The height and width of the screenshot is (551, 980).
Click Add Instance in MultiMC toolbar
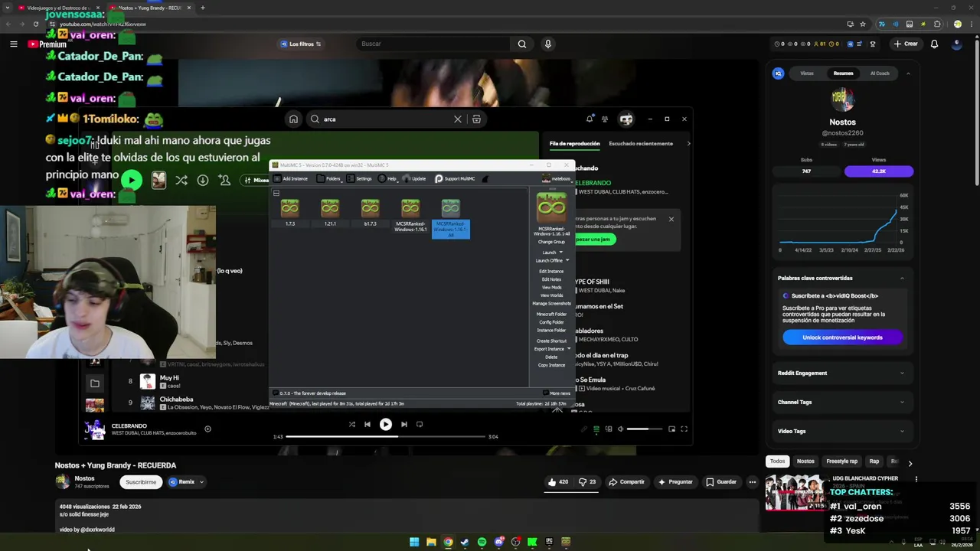pyautogui.click(x=290, y=178)
